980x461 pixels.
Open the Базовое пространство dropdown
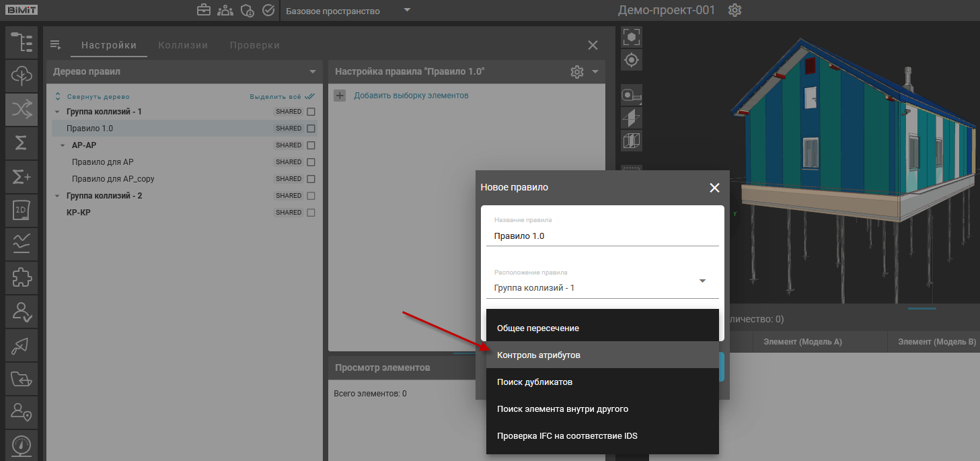348,11
